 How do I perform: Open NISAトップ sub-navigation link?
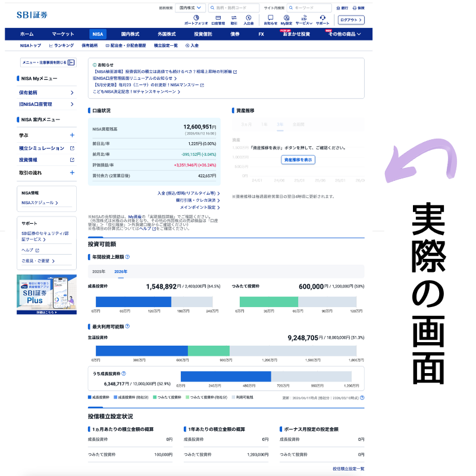coord(30,46)
